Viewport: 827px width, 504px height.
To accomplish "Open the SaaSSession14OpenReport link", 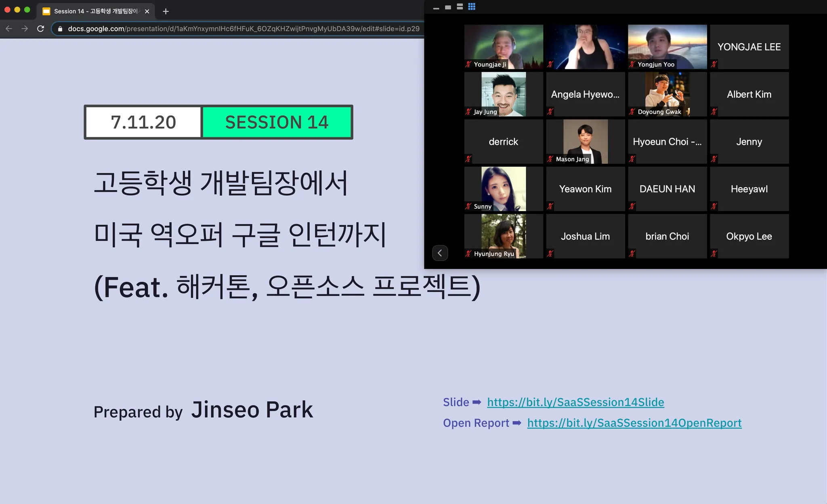I will click(x=634, y=422).
